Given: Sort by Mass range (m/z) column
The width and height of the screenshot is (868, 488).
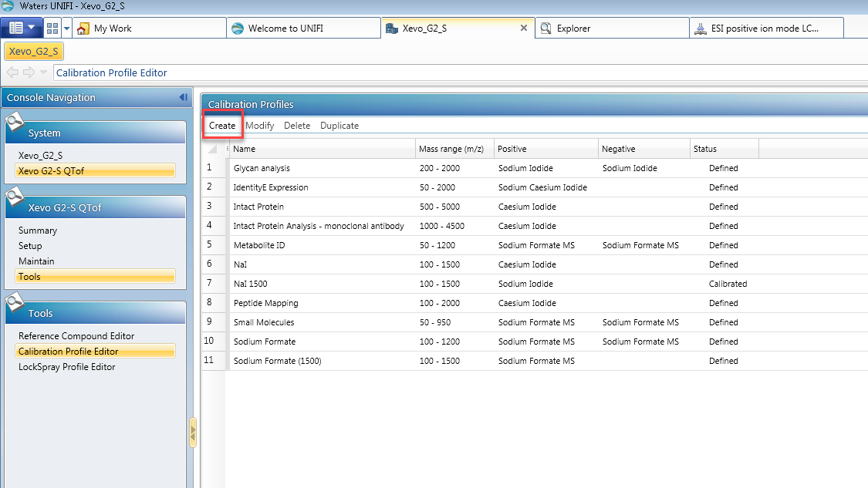Looking at the screenshot, I should pos(454,149).
